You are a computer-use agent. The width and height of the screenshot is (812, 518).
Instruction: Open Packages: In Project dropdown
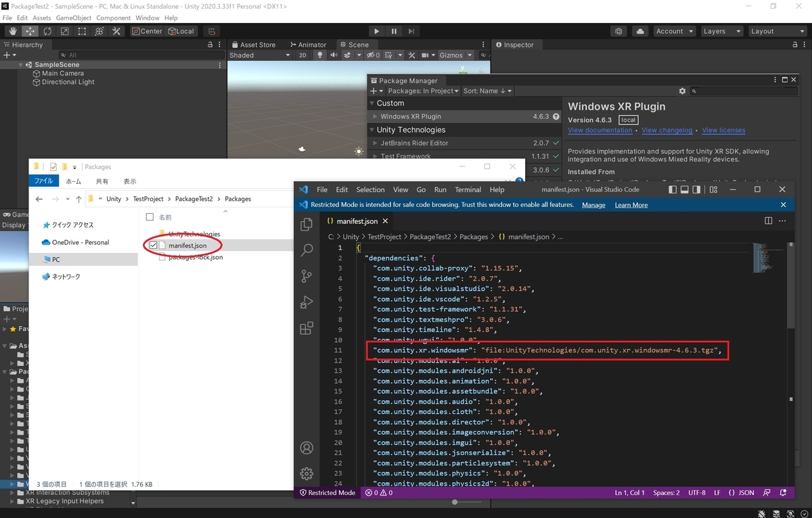click(423, 91)
